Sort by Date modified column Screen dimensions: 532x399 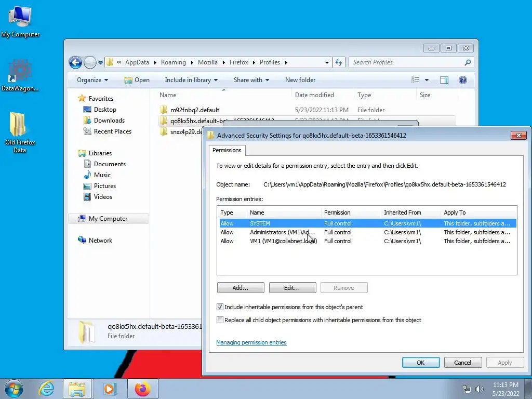[322, 95]
